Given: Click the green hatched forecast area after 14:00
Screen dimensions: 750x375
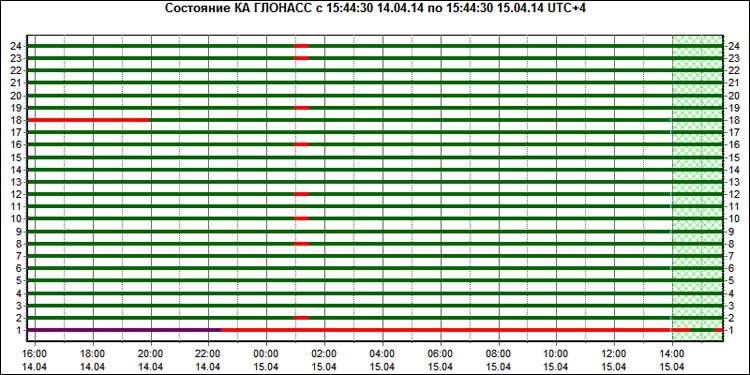Looking at the screenshot, I should point(697,188).
